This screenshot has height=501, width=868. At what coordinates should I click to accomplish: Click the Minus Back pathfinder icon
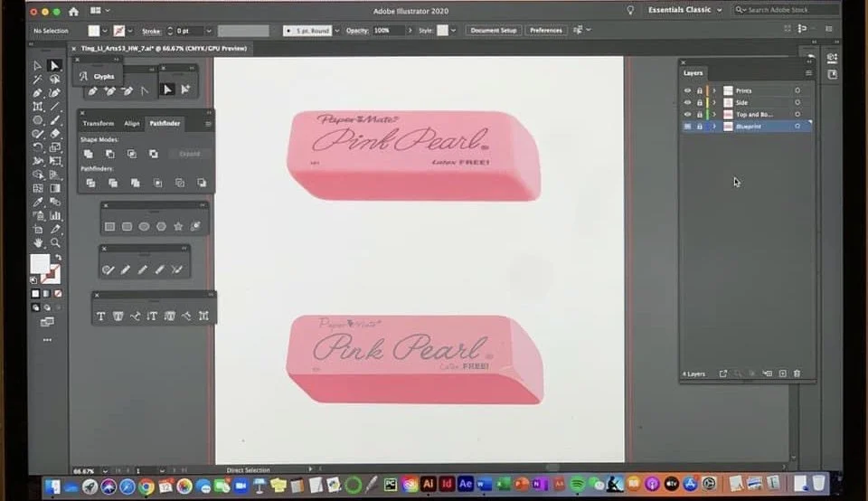click(202, 183)
